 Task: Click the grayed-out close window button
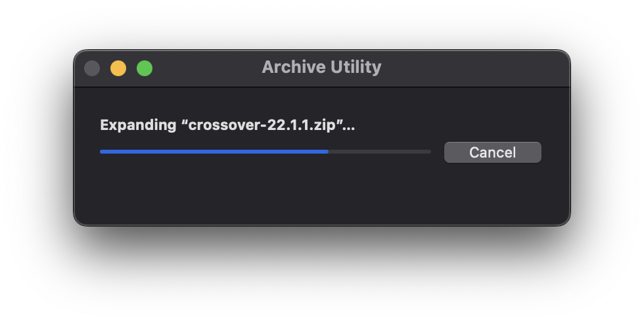click(92, 68)
